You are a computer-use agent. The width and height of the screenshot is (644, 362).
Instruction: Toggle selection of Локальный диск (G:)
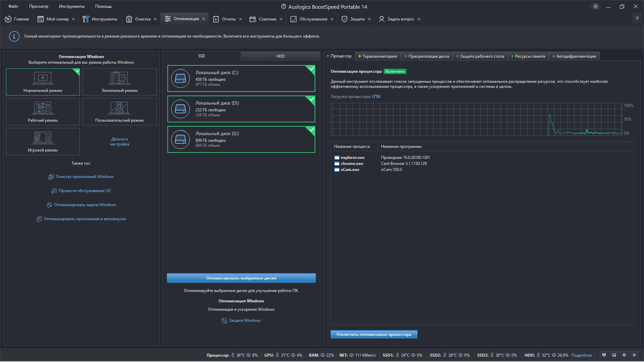[241, 139]
